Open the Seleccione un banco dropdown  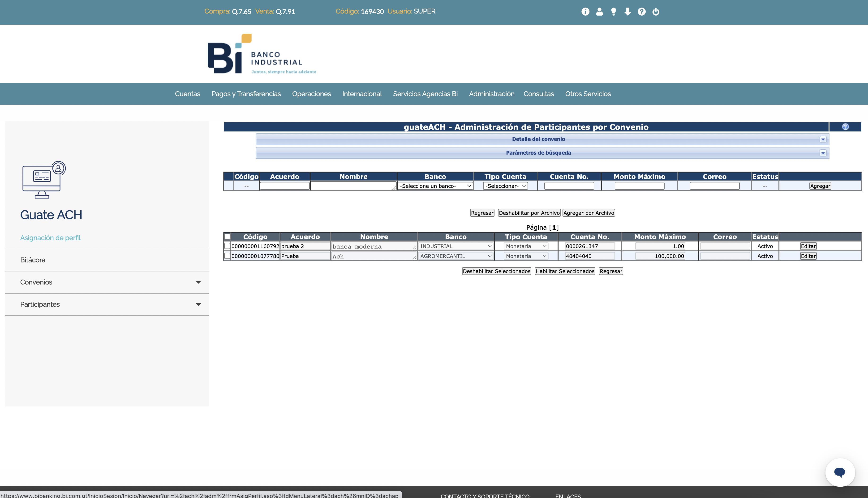tap(435, 186)
